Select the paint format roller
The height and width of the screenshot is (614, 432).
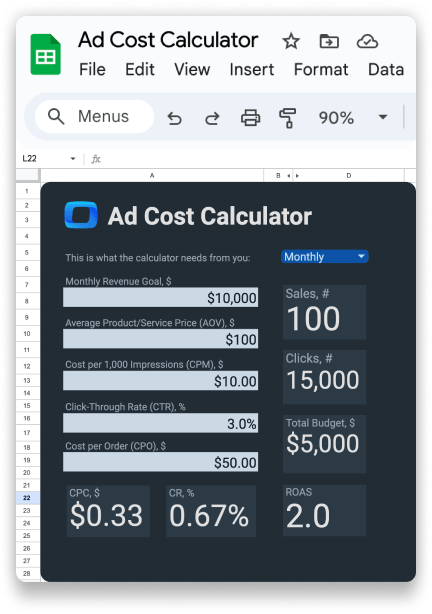pyautogui.click(x=287, y=118)
